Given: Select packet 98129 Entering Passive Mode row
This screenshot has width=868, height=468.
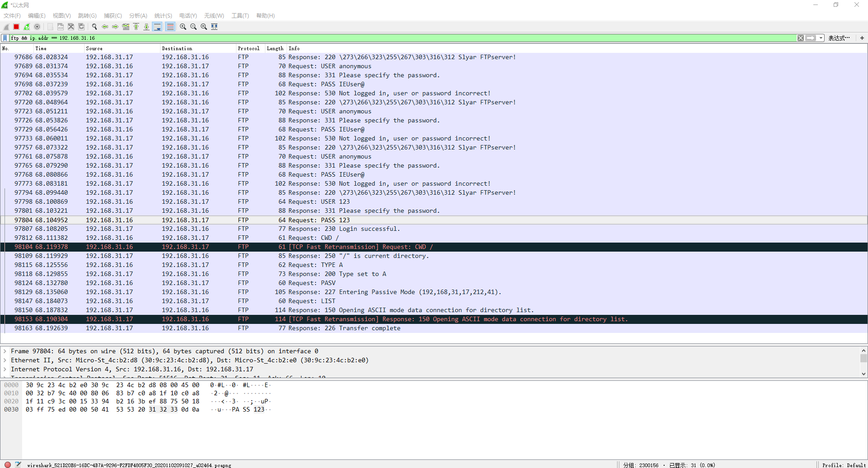Looking at the screenshot, I should pyautogui.click(x=434, y=292).
